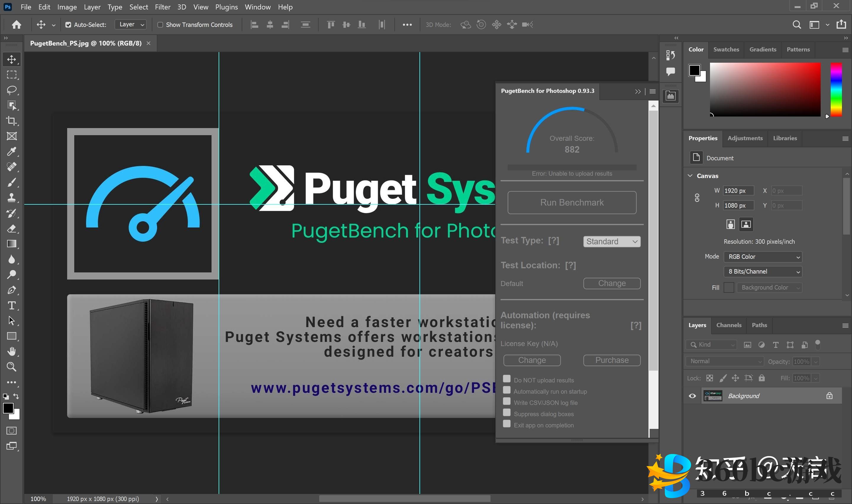Click the Purchase license button

pyautogui.click(x=611, y=360)
